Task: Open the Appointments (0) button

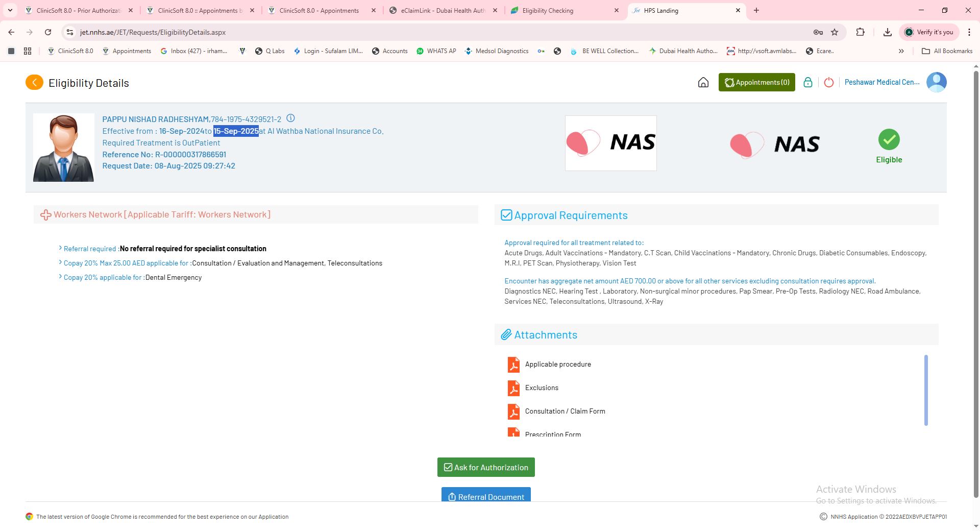Action: (756, 83)
